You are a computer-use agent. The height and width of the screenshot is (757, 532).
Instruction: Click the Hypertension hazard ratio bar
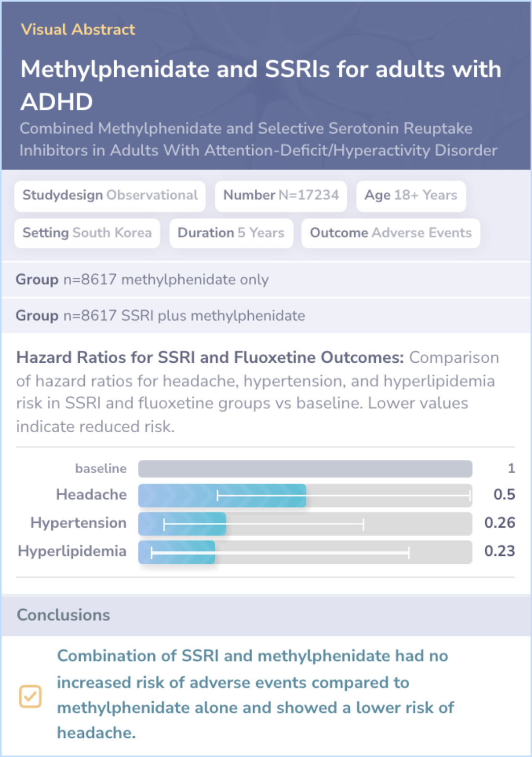(182, 524)
